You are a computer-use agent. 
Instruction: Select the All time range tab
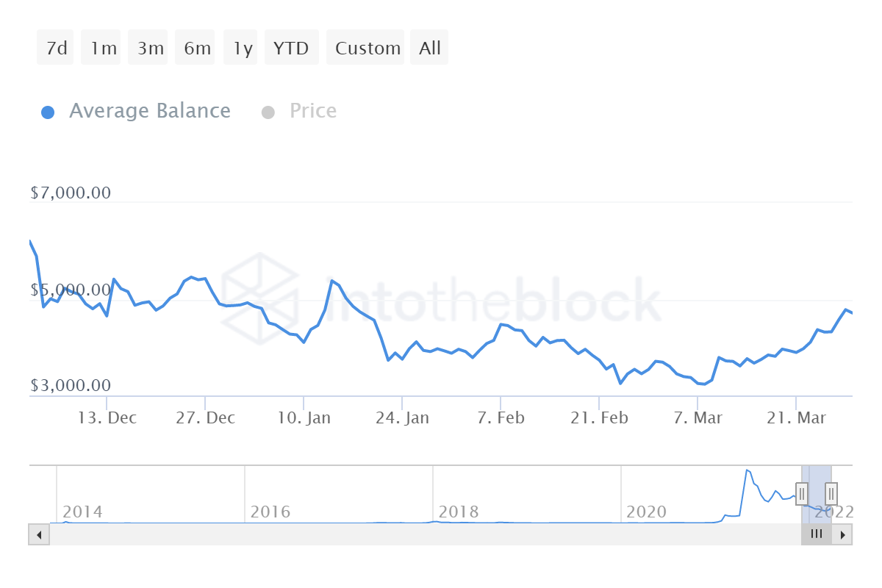[429, 47]
